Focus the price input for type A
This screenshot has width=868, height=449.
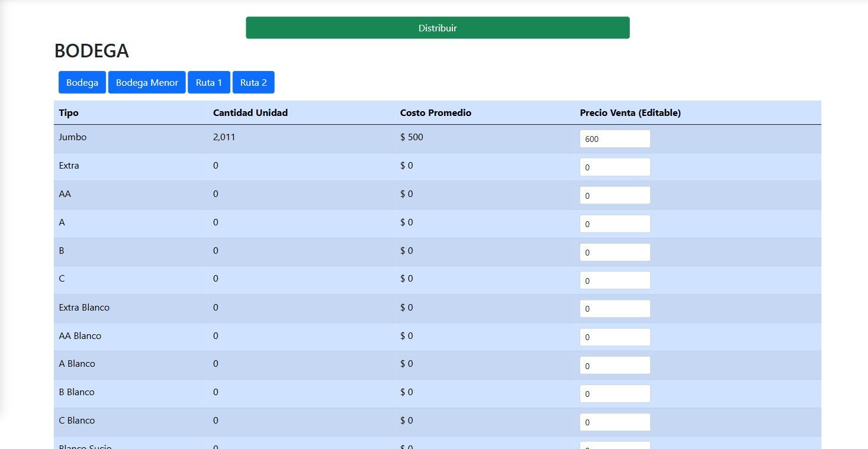[x=615, y=224]
